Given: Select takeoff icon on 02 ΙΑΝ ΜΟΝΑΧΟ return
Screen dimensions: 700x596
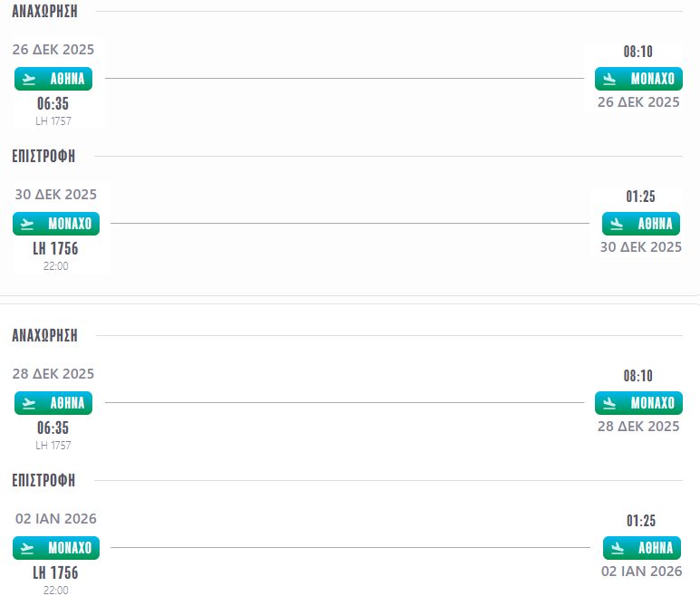Looking at the screenshot, I should [x=28, y=548].
